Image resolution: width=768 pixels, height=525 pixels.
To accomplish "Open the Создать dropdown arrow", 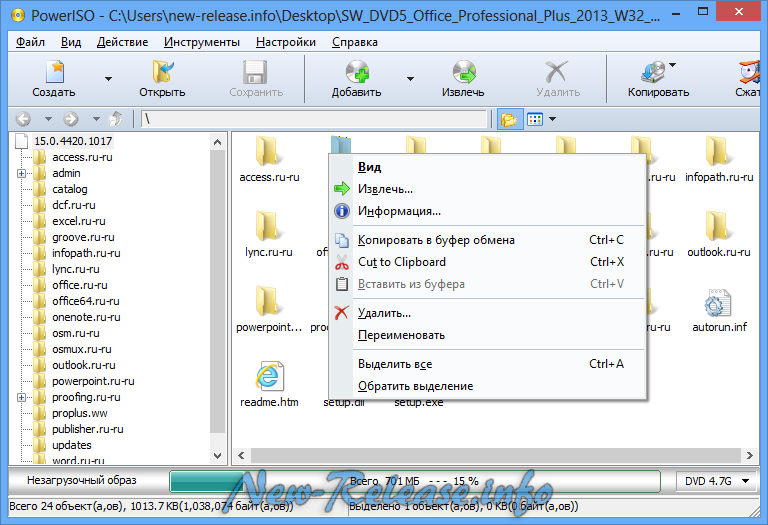I will click(108, 79).
